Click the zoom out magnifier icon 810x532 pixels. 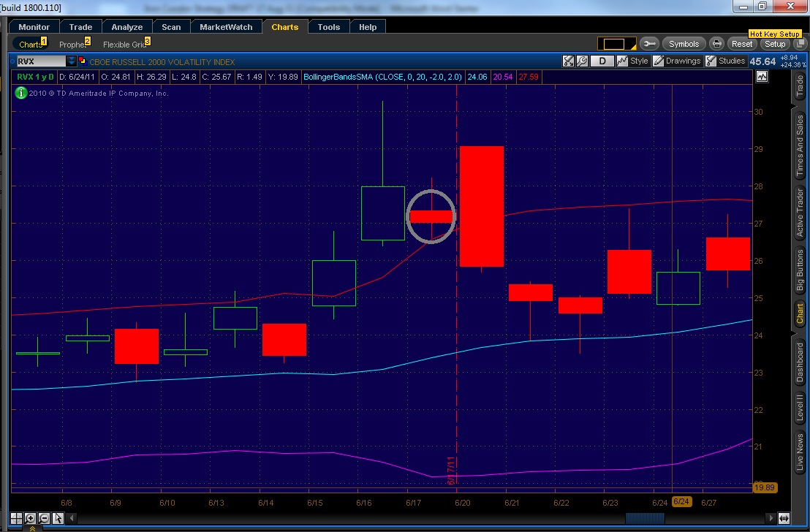[x=44, y=519]
